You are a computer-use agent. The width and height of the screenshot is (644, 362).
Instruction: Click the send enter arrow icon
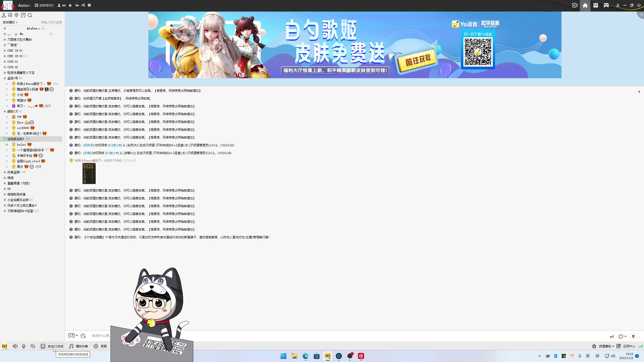pyautogui.click(x=612, y=336)
